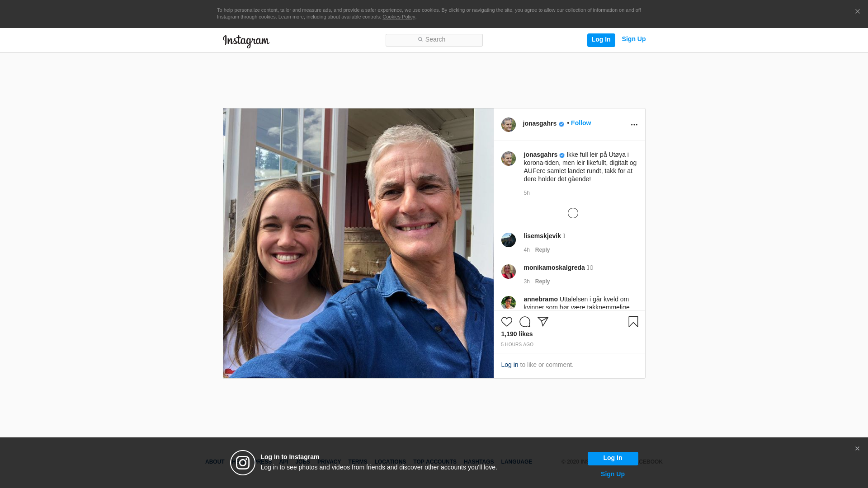Click in the Search field
The width and height of the screenshot is (868, 488).
tap(434, 40)
